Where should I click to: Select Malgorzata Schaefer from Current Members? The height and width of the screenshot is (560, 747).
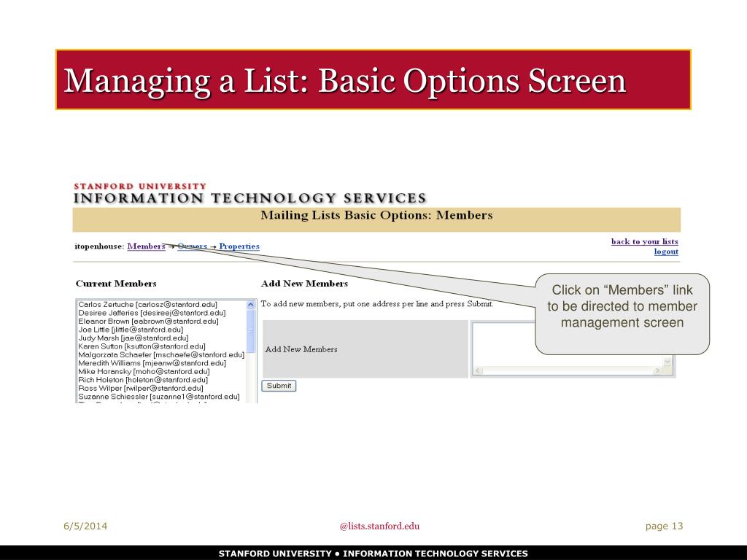point(160,354)
